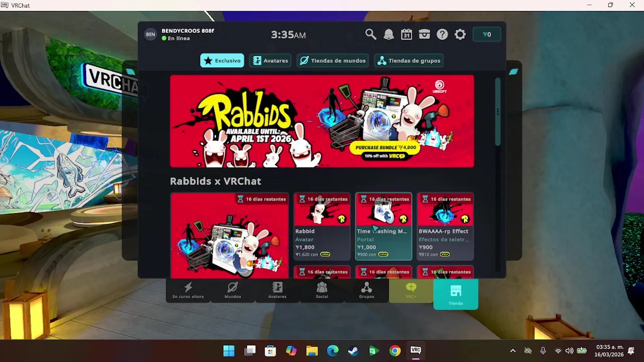This screenshot has width=644, height=362.
Task: Open the Rabbids promotional banner
Action: click(322, 121)
